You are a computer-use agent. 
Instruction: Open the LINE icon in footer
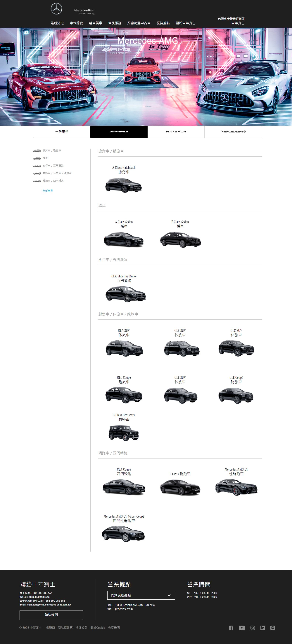coord(273,628)
